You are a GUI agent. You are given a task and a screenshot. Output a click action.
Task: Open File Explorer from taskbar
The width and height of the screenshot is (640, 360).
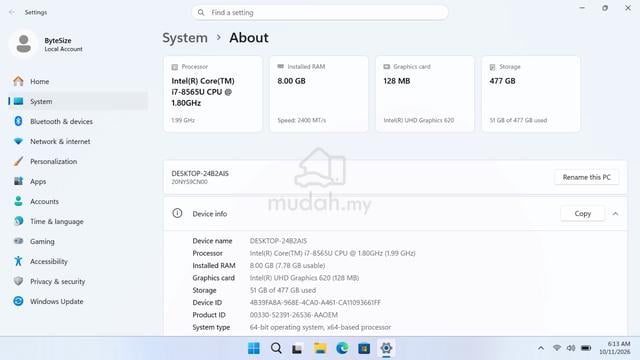tap(320, 348)
